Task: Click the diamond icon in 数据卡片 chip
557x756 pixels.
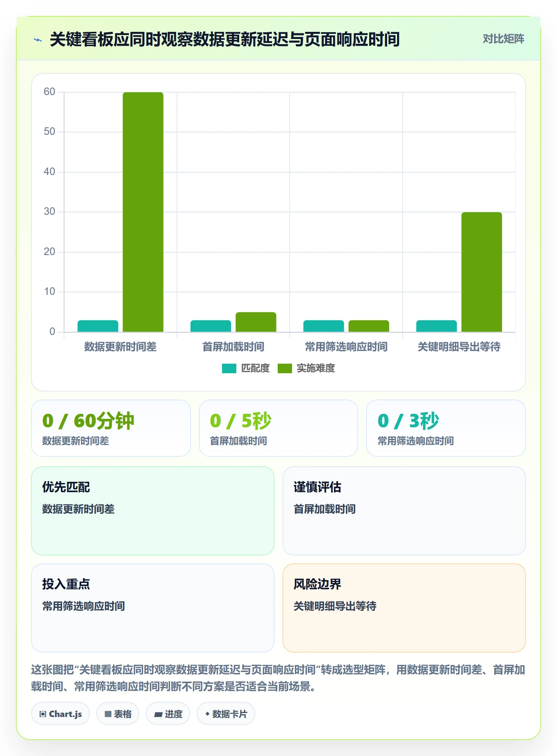Action: (x=207, y=714)
